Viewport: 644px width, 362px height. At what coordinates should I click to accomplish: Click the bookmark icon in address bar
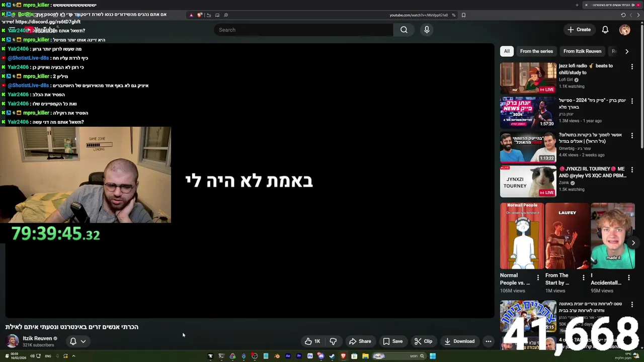click(463, 15)
